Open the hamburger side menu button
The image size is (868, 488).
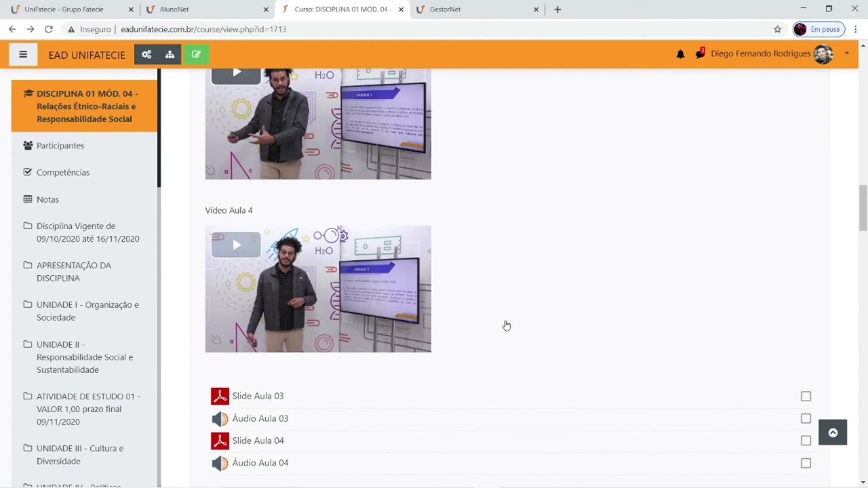tap(23, 54)
